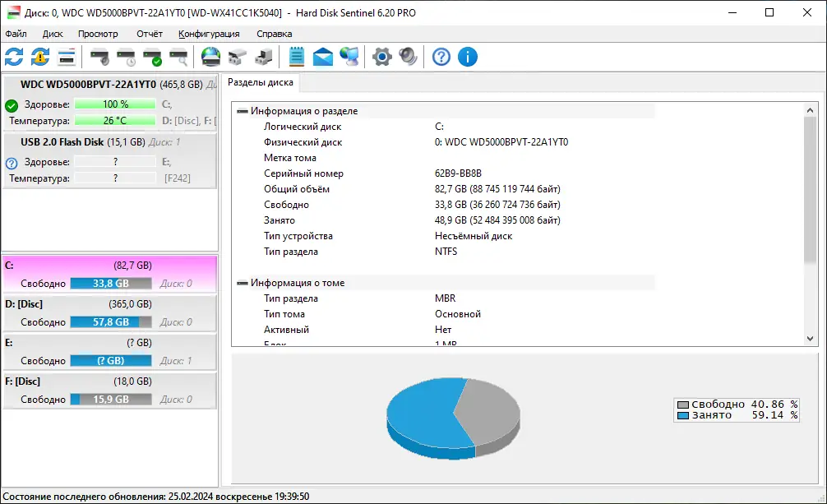Open help with the question mark icon
Image resolution: width=827 pixels, height=504 pixels.
[441, 57]
